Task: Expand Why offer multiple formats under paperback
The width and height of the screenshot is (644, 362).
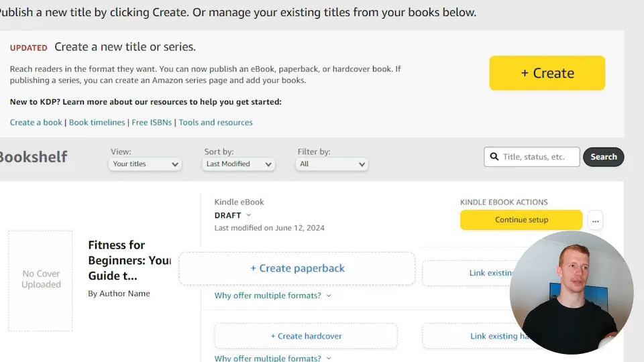Action: pyautogui.click(x=273, y=296)
